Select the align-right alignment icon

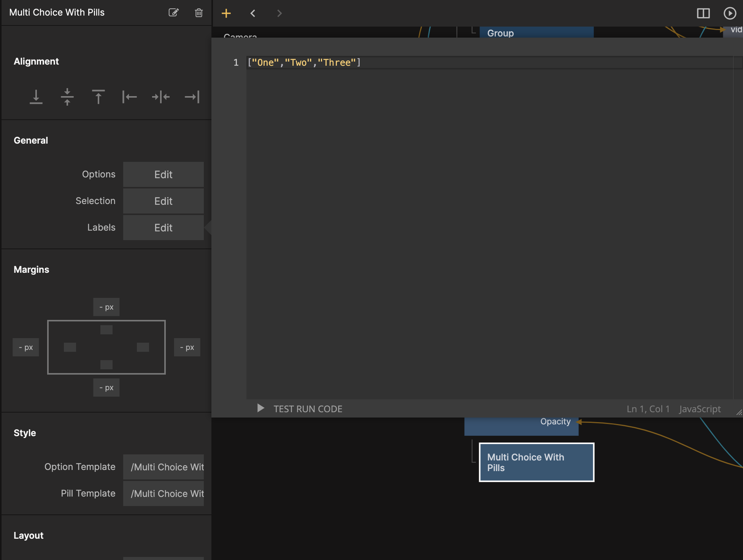(192, 97)
